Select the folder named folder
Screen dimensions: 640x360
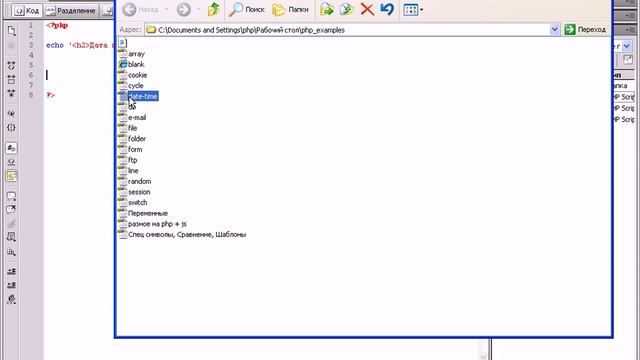(x=132, y=139)
